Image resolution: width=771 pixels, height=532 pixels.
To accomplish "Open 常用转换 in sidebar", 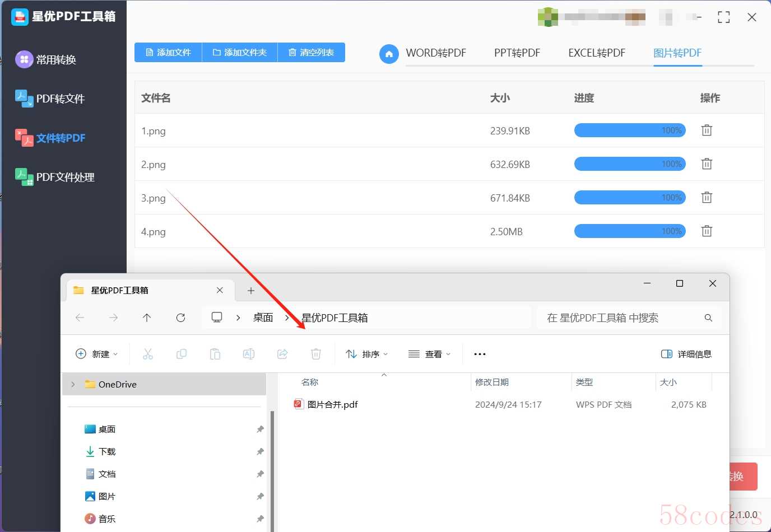I will point(46,59).
